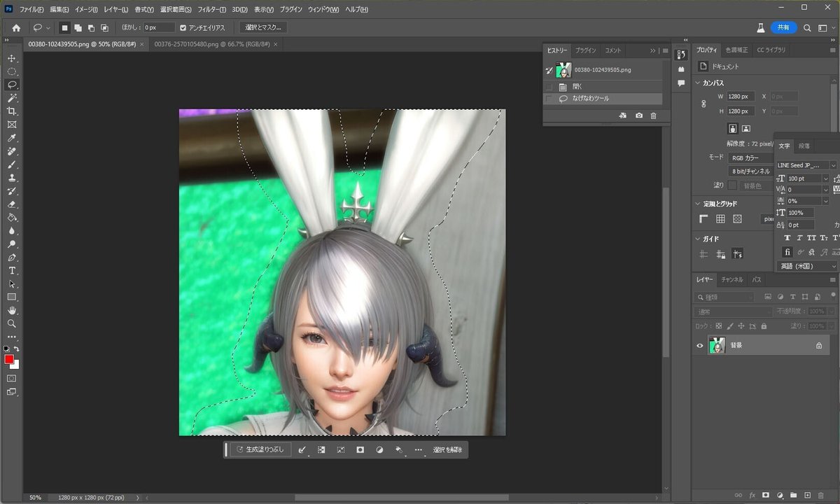840x504 pixels.
Task: Open the font size dropdown arrow at 100 pt
Action: click(826, 178)
